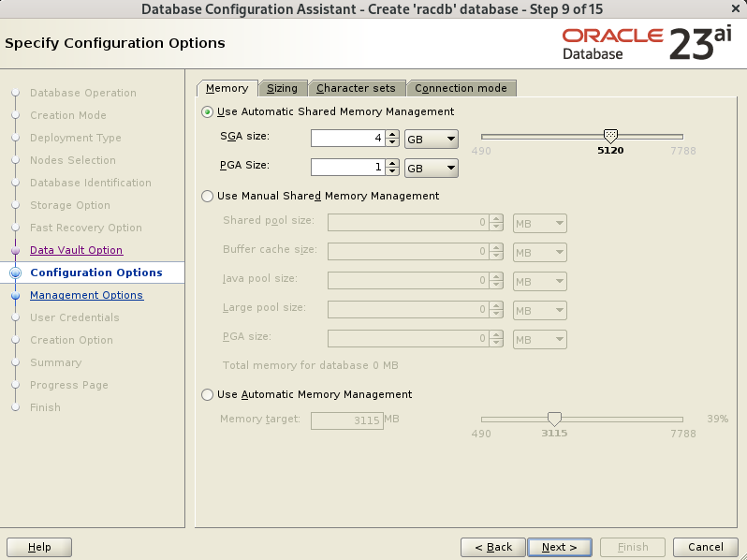The image size is (747, 560).
Task: Increase SGA size with up arrow
Action: click(x=392, y=135)
